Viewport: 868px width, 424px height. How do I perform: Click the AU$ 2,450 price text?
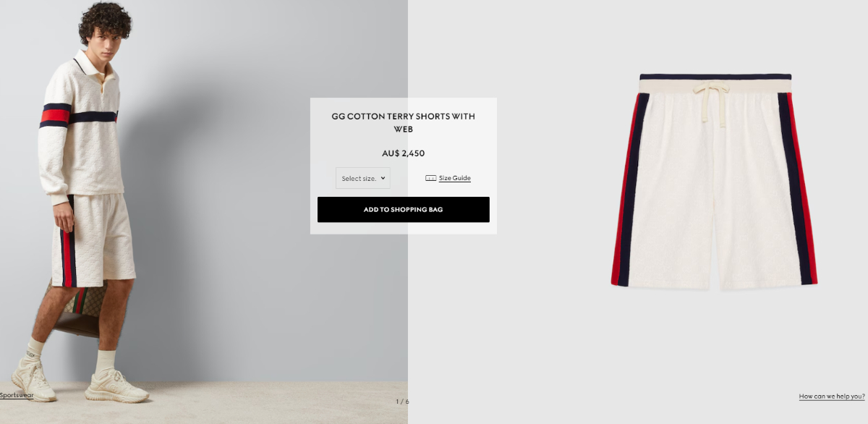point(404,153)
